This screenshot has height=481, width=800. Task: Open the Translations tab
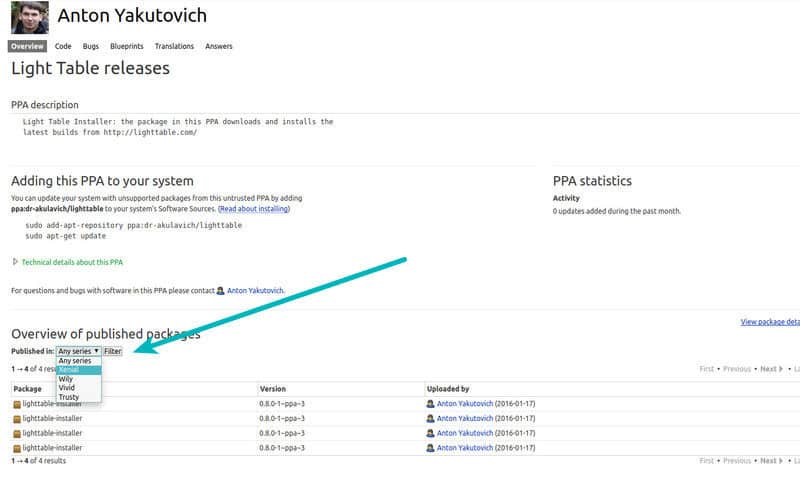(x=174, y=46)
